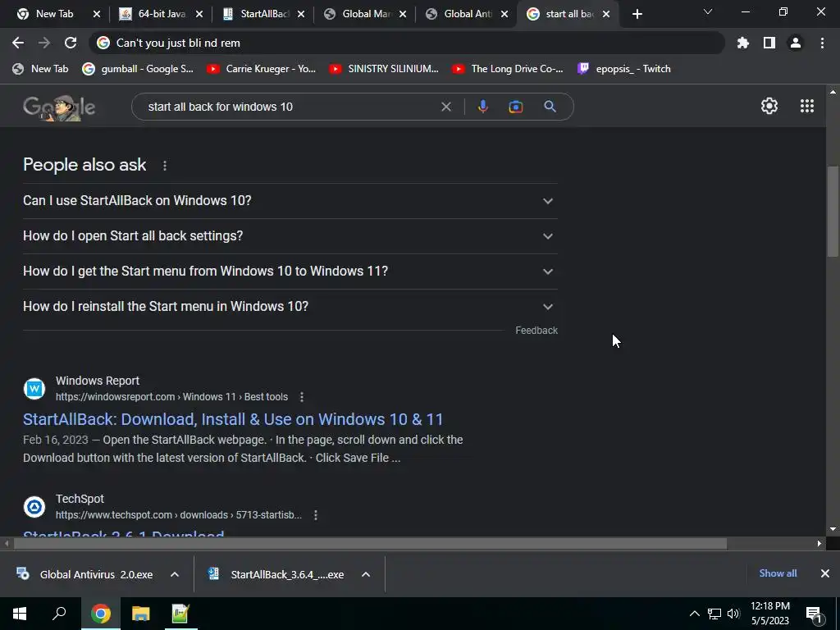Open People also ask options menu
The image size is (840, 630).
click(x=165, y=166)
